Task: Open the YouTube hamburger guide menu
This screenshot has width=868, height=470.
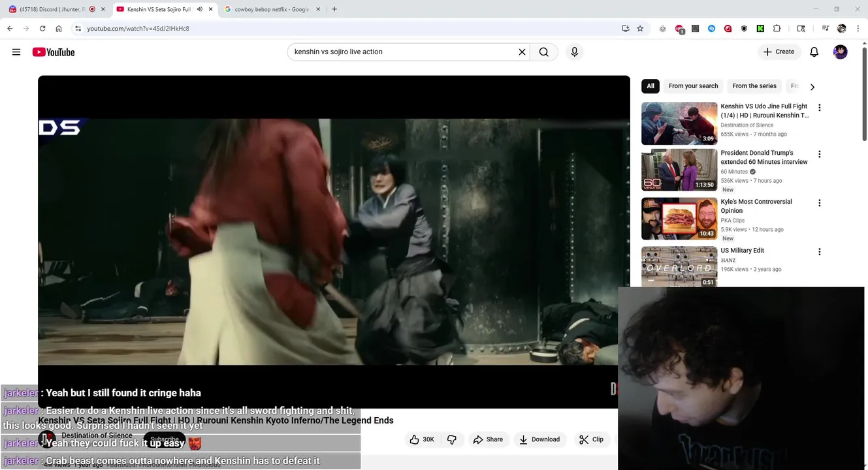Action: 16,52
